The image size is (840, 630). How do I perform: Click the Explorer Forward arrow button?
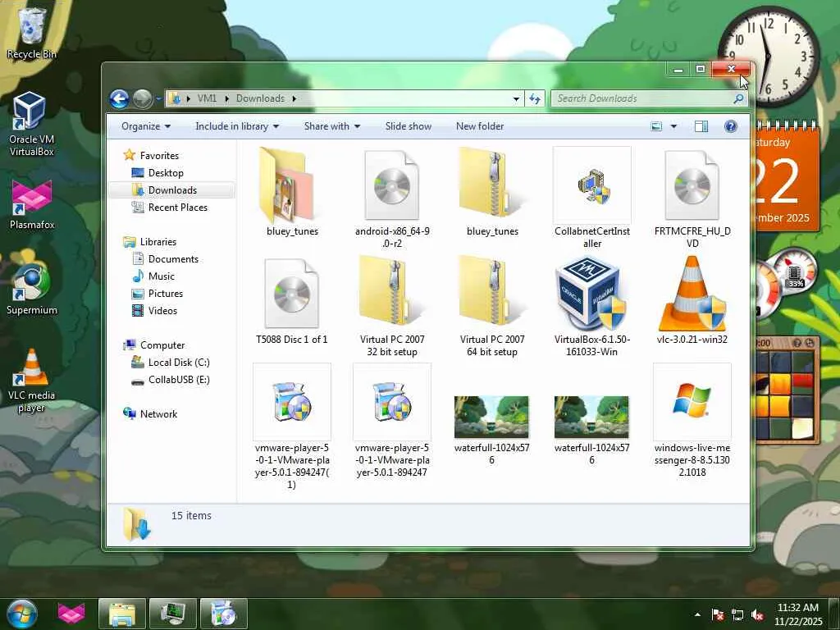coord(142,98)
